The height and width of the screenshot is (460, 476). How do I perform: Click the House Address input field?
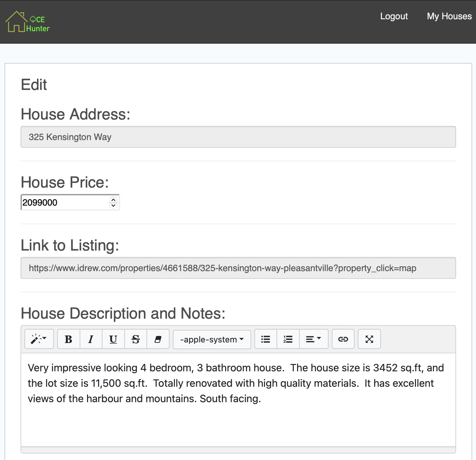[238, 137]
